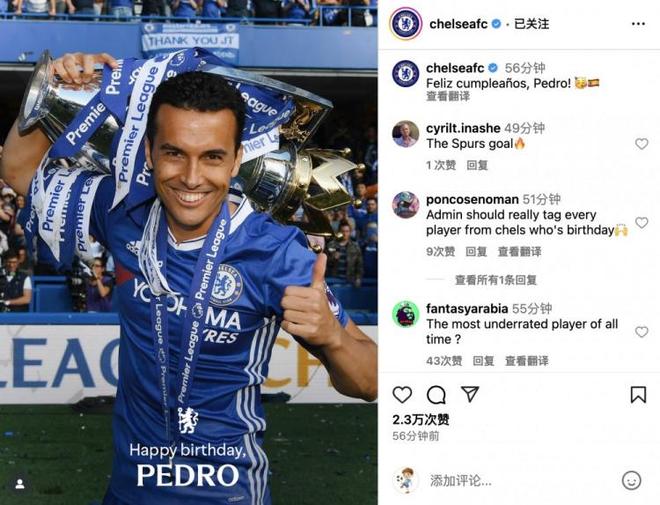Share the post via paper plane icon
The height and width of the screenshot is (505, 660).
tap(470, 394)
